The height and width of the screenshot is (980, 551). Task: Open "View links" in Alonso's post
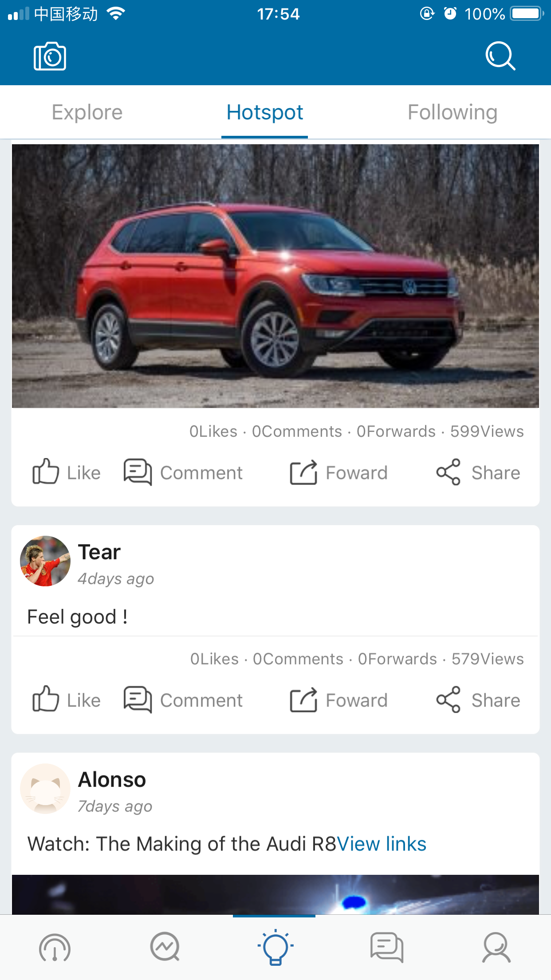point(382,844)
